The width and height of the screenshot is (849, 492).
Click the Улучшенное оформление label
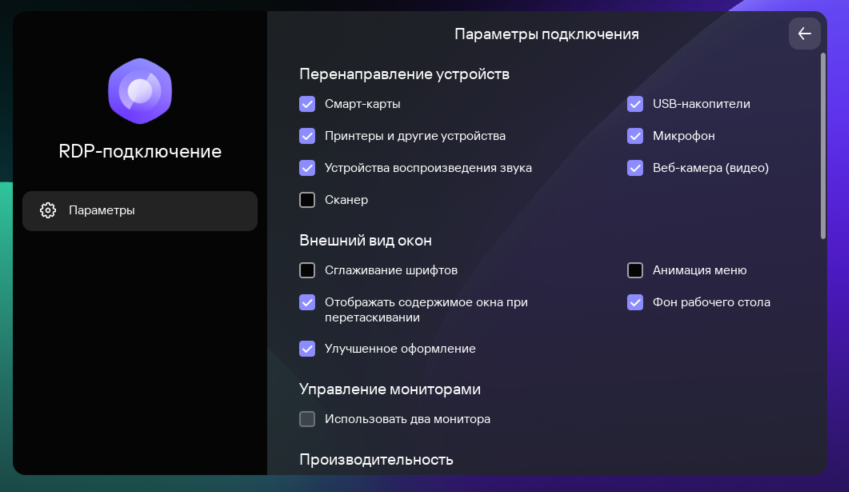(400, 349)
